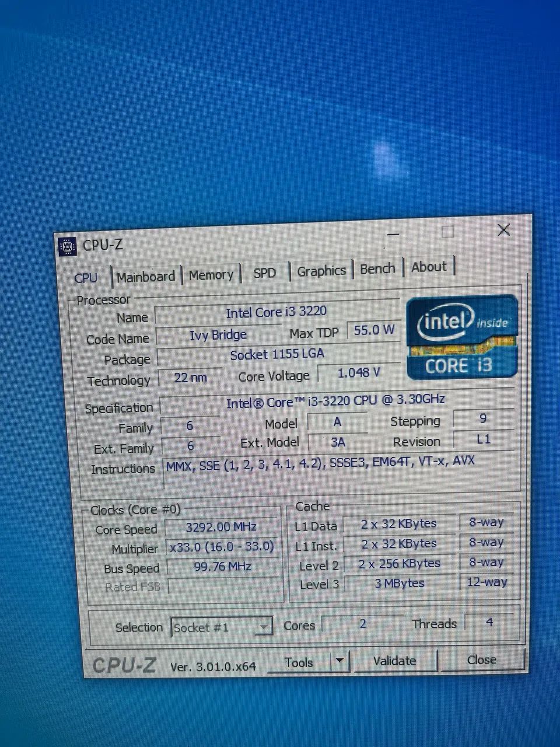Open the About tab
Image resolution: width=560 pixels, height=747 pixels.
point(429,267)
